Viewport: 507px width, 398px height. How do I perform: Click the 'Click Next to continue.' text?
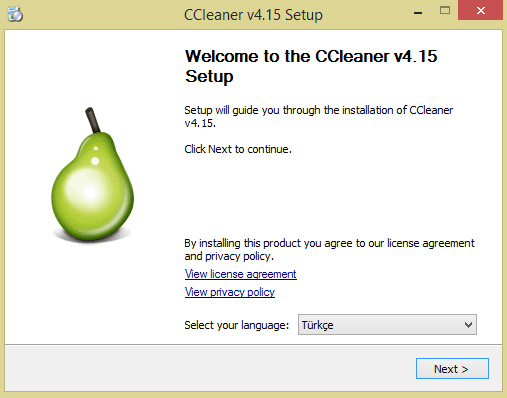click(238, 149)
